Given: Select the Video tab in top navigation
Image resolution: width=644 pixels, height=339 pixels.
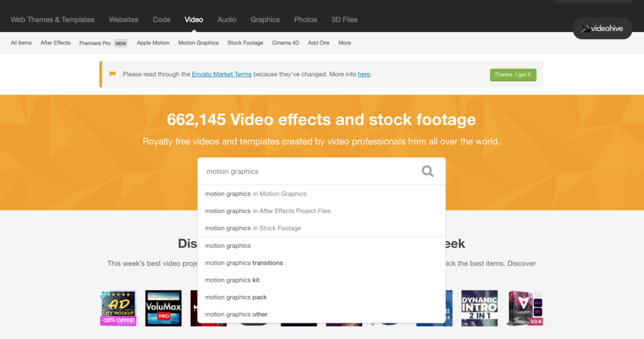Looking at the screenshot, I should point(194,19).
